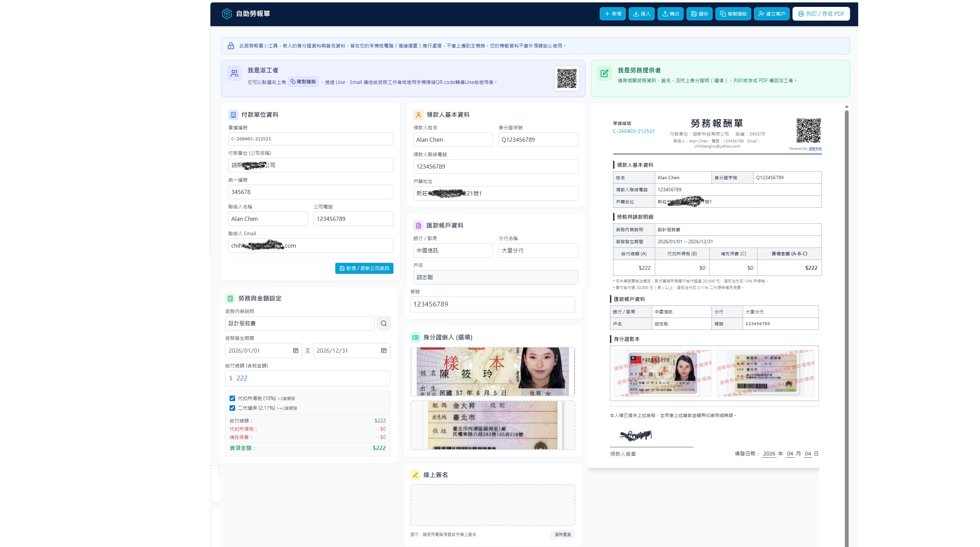Image resolution: width=980 pixels, height=547 pixels.
Task: Click the inline 複製連結 chip in description
Action: pos(303,82)
